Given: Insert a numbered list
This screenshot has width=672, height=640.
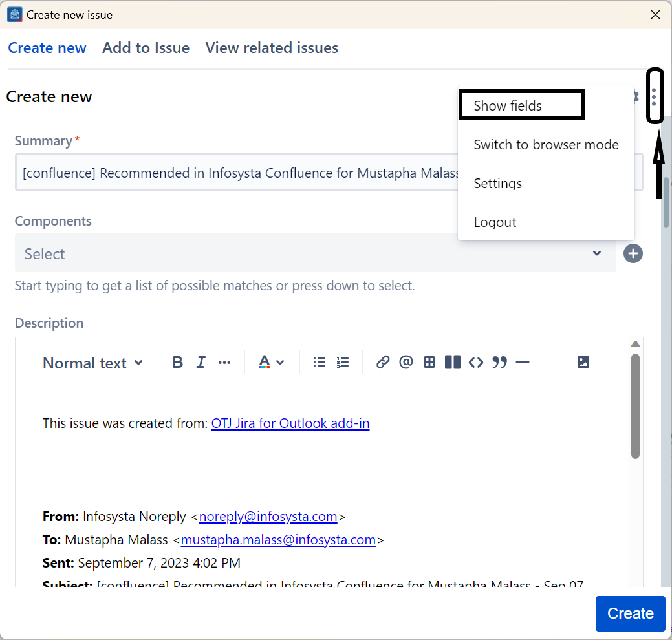Looking at the screenshot, I should click(343, 363).
